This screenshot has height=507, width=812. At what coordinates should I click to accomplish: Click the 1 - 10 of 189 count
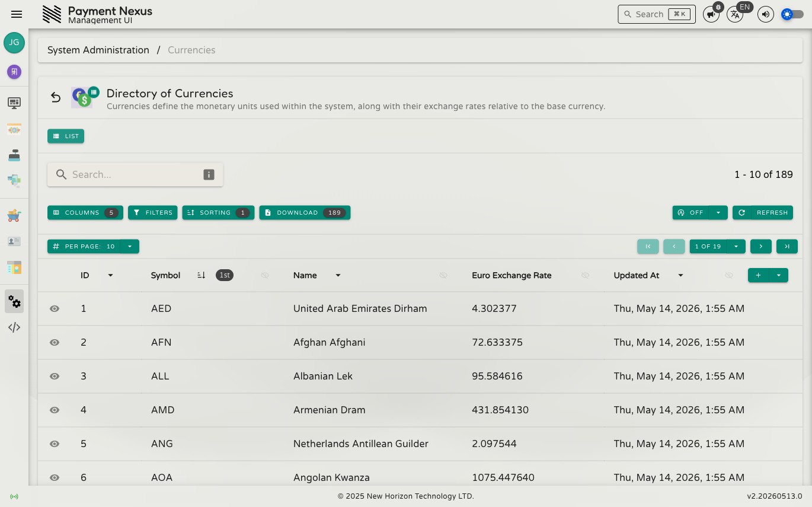tap(763, 174)
